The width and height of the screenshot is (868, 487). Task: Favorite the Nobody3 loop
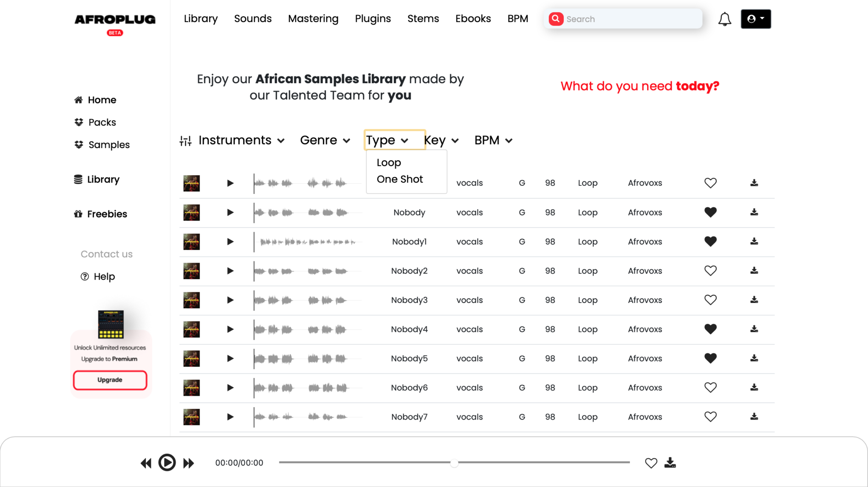point(711,300)
